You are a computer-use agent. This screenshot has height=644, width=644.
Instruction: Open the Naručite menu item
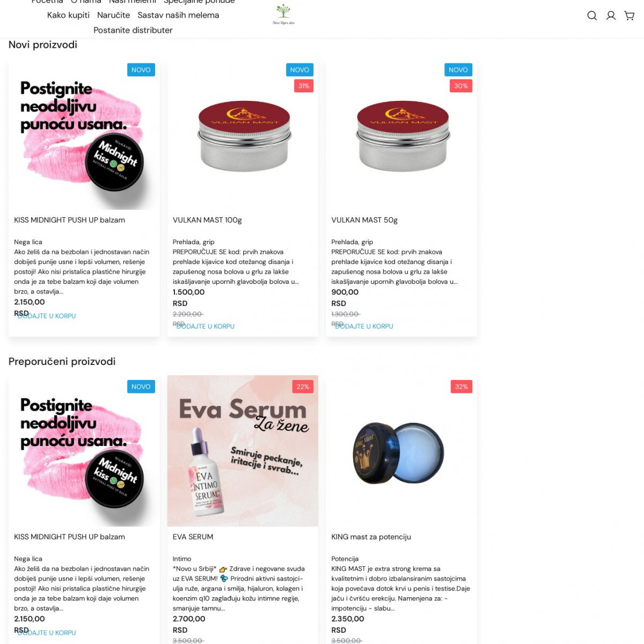(113, 15)
